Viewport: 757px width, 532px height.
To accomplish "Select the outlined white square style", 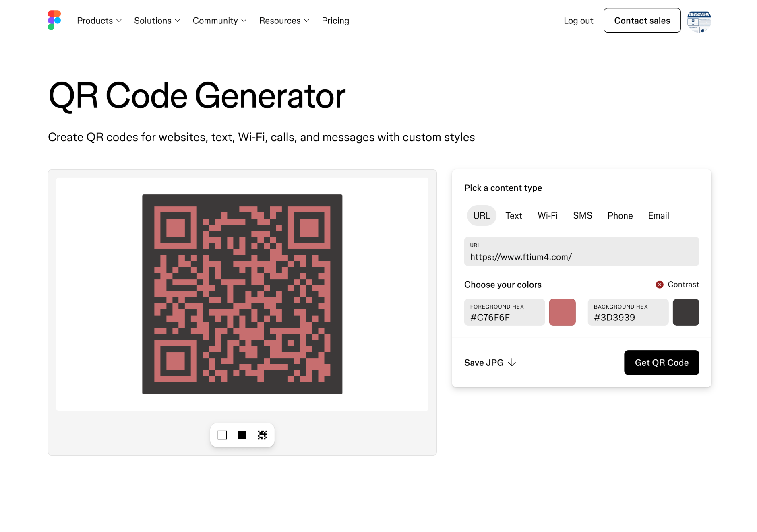I will click(222, 435).
